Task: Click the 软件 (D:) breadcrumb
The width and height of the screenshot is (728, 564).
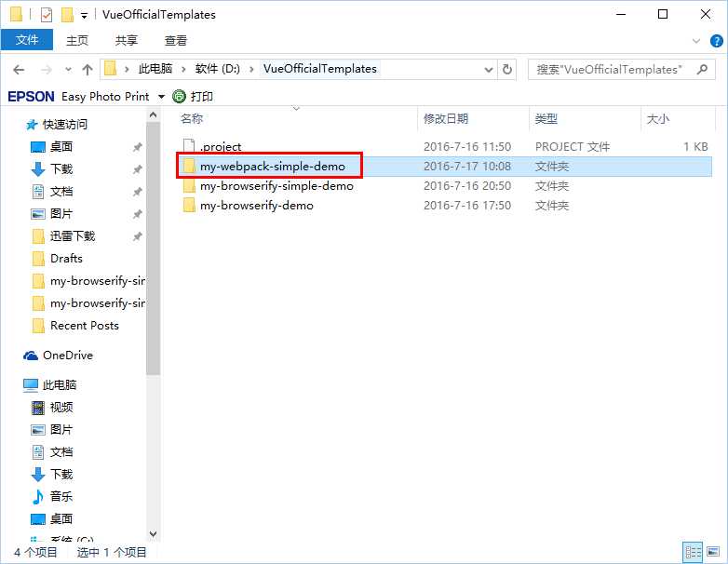Action: 217,69
